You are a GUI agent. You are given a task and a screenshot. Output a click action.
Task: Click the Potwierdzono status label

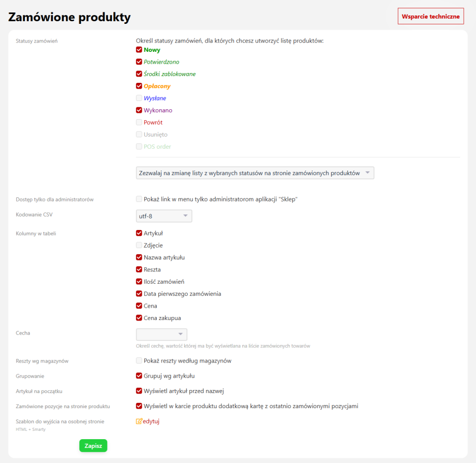click(x=161, y=62)
